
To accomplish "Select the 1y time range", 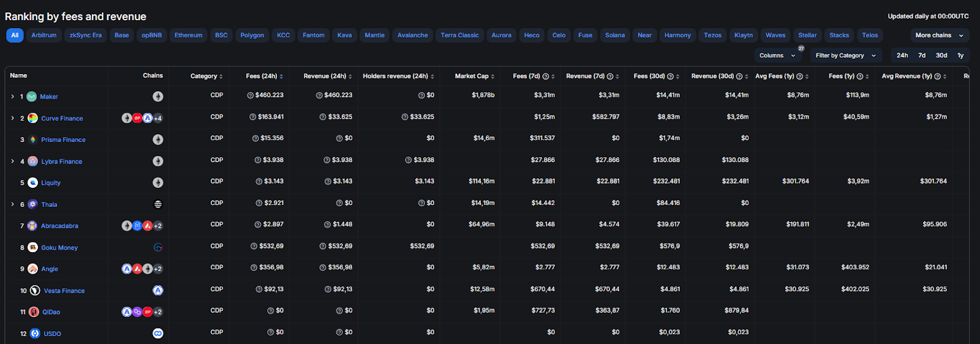I will click(x=960, y=56).
